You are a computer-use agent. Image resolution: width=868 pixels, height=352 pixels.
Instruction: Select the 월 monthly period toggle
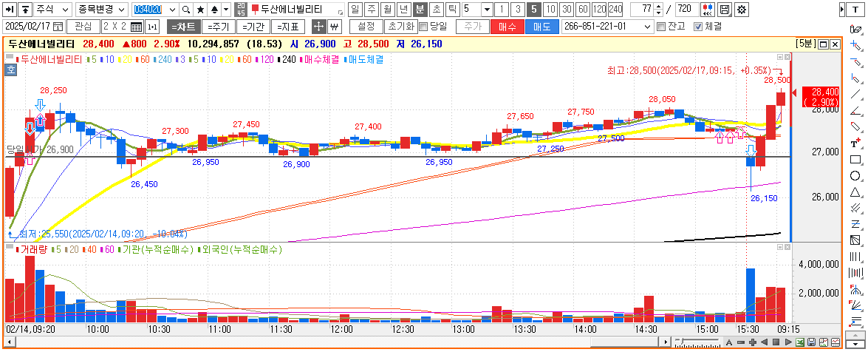point(388,10)
